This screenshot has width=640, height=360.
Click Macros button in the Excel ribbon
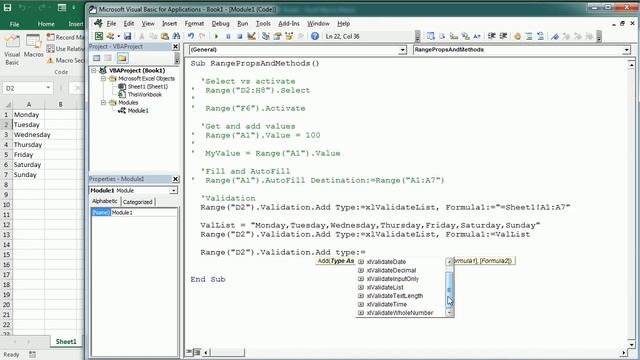(x=33, y=46)
